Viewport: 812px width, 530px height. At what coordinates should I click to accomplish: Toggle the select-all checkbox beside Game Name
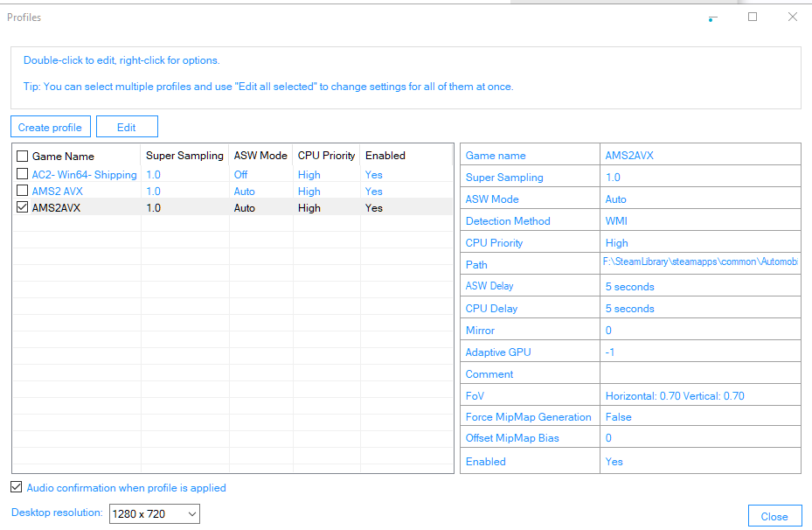point(22,156)
